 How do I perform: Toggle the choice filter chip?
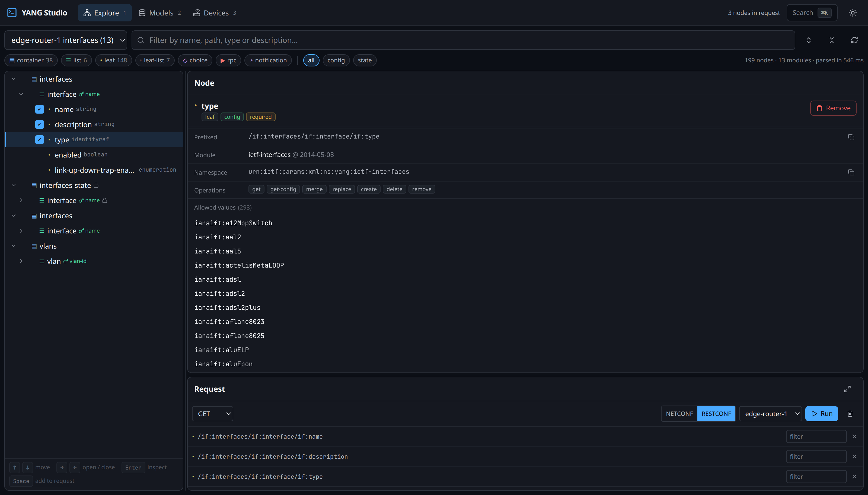[x=195, y=60]
